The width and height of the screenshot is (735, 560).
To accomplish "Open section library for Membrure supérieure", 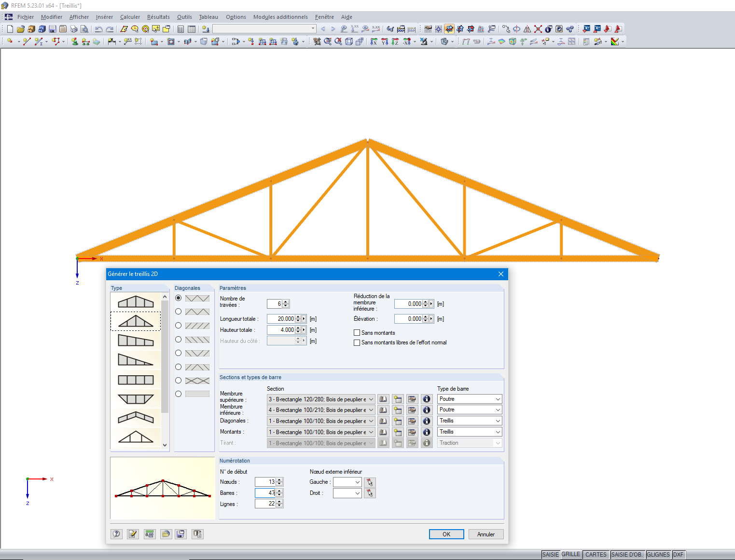I will click(x=383, y=399).
